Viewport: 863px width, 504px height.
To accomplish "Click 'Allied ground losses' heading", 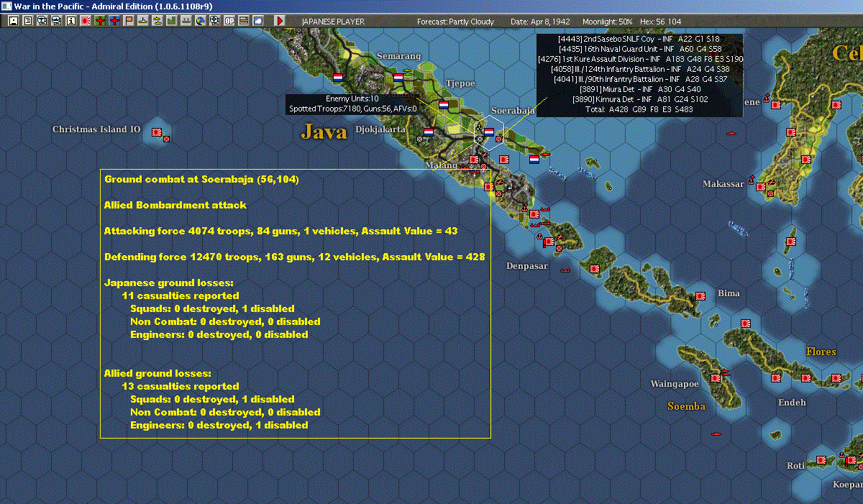I will [158, 373].
